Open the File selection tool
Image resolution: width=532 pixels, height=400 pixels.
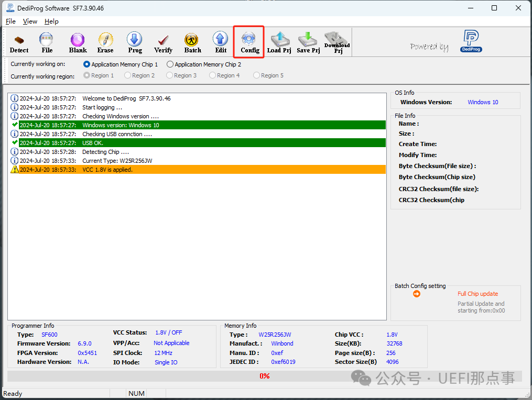click(x=47, y=42)
